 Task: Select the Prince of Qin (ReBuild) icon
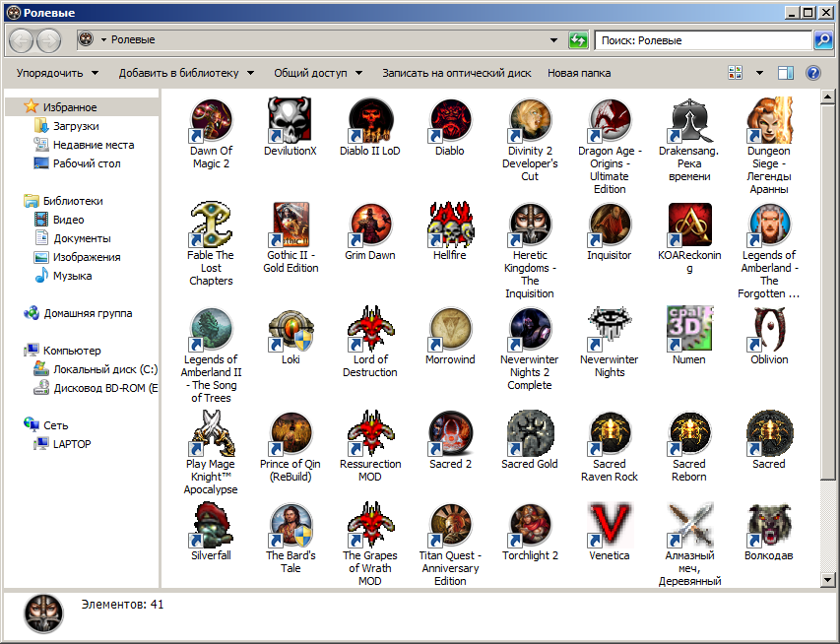pyautogui.click(x=290, y=433)
